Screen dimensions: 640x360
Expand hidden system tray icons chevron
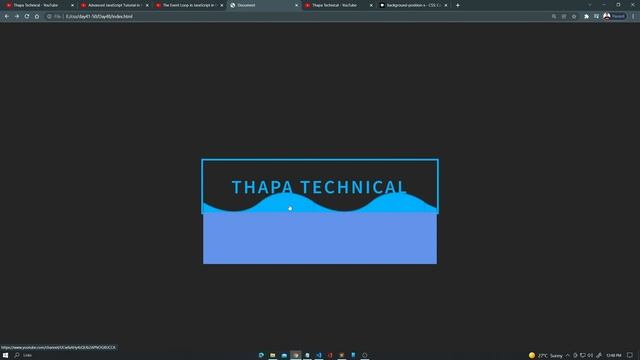pos(567,356)
